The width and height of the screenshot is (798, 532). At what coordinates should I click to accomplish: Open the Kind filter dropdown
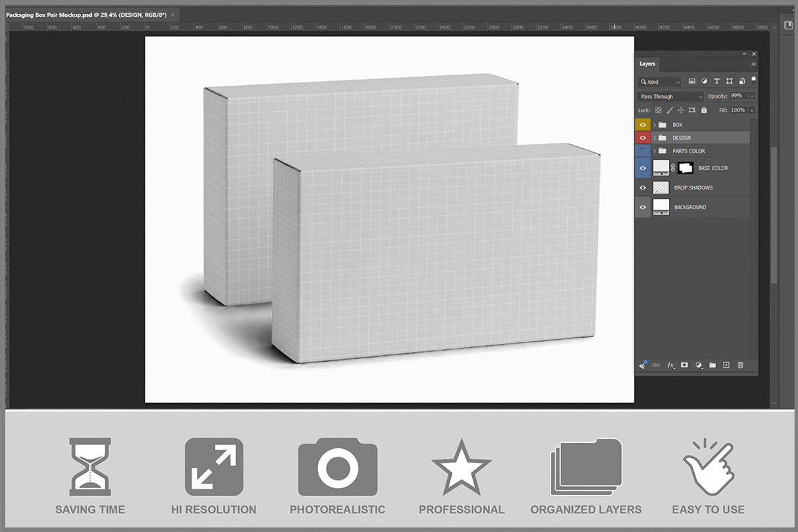point(660,82)
